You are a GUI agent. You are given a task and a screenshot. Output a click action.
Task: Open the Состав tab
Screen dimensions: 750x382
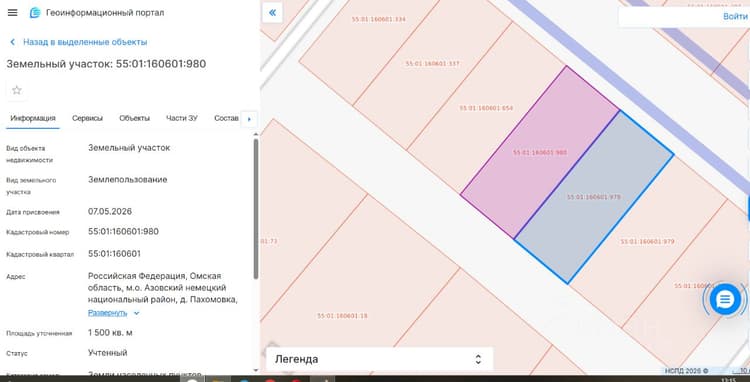click(226, 118)
